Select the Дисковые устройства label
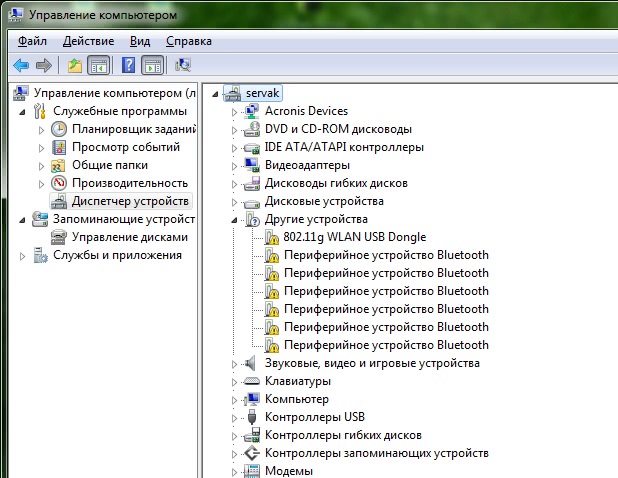 pos(324,201)
